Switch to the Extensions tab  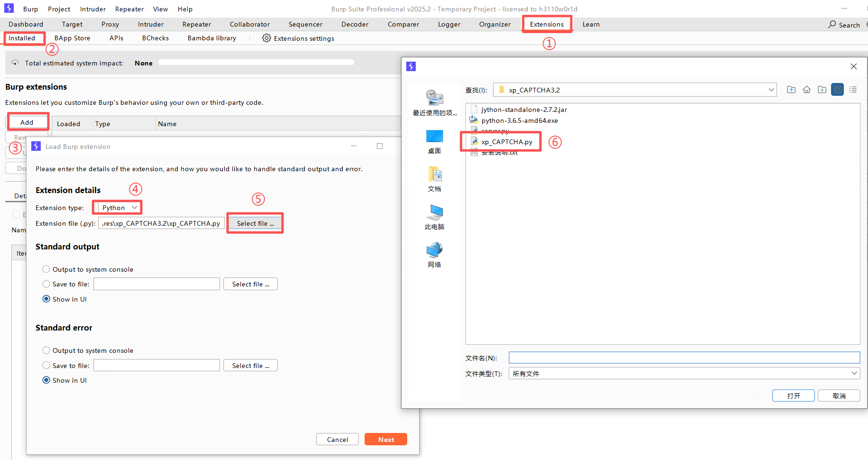pos(547,24)
